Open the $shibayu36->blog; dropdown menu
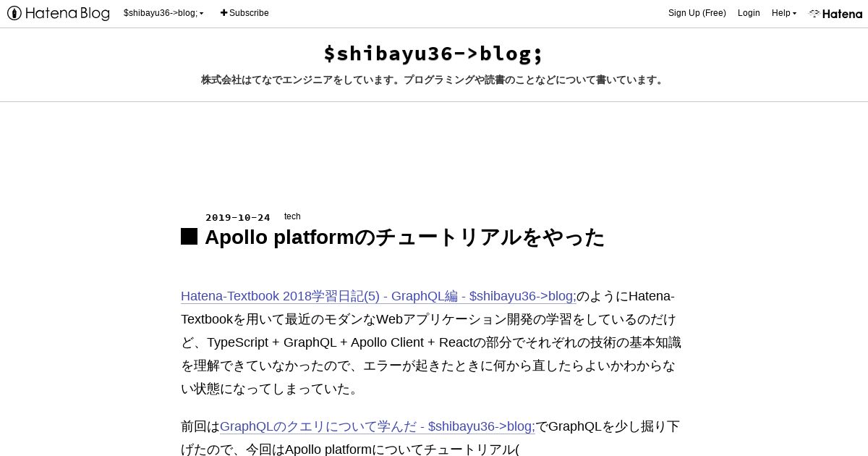The height and width of the screenshot is (456, 868). pyautogui.click(x=163, y=13)
